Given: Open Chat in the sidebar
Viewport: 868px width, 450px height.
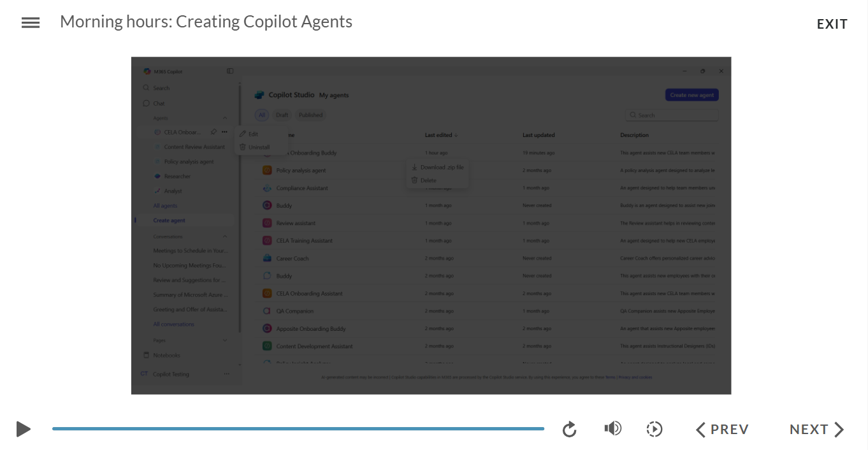Looking at the screenshot, I should coord(154,103).
